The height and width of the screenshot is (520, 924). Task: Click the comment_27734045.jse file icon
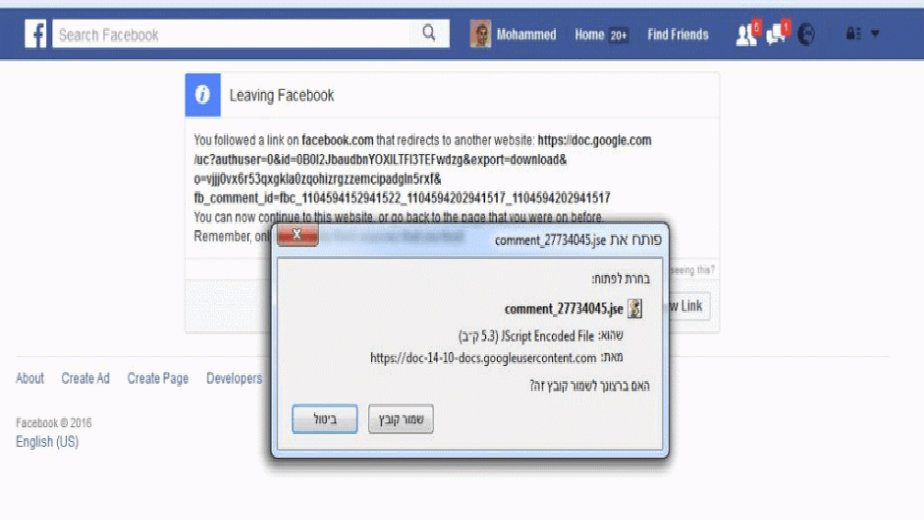point(635,308)
